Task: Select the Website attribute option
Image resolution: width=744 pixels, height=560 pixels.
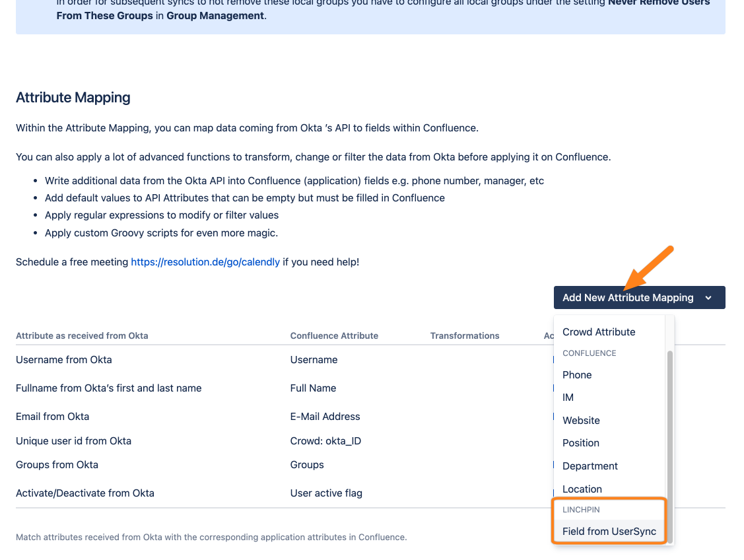Action: [581, 421]
